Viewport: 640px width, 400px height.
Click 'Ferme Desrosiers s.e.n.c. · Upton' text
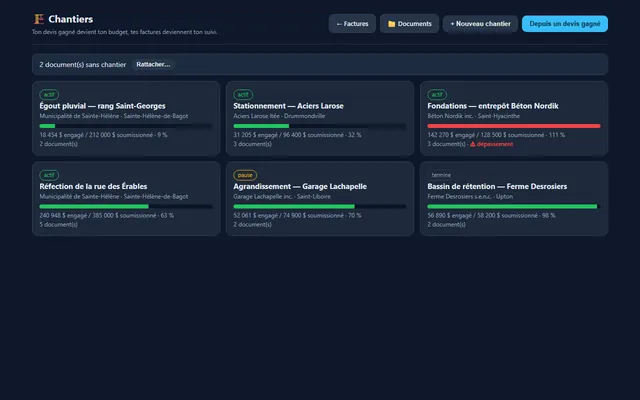point(470,196)
